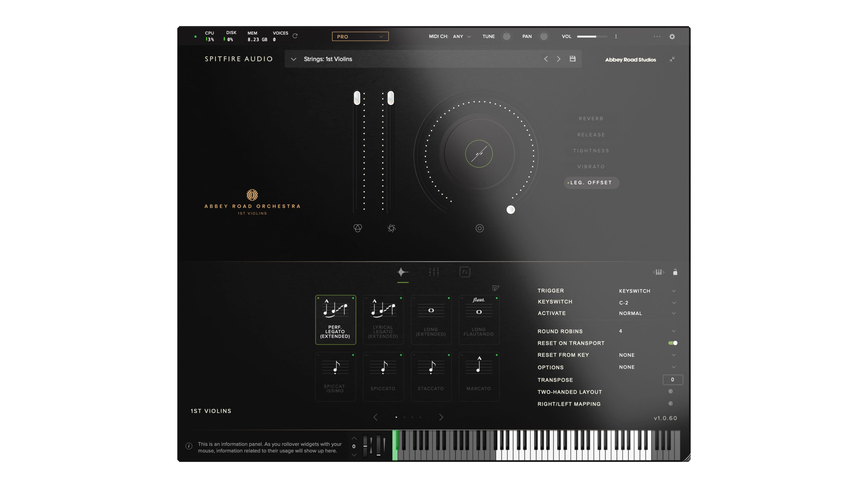Go to previous techniques page arrow
868x488 pixels.
(x=375, y=417)
